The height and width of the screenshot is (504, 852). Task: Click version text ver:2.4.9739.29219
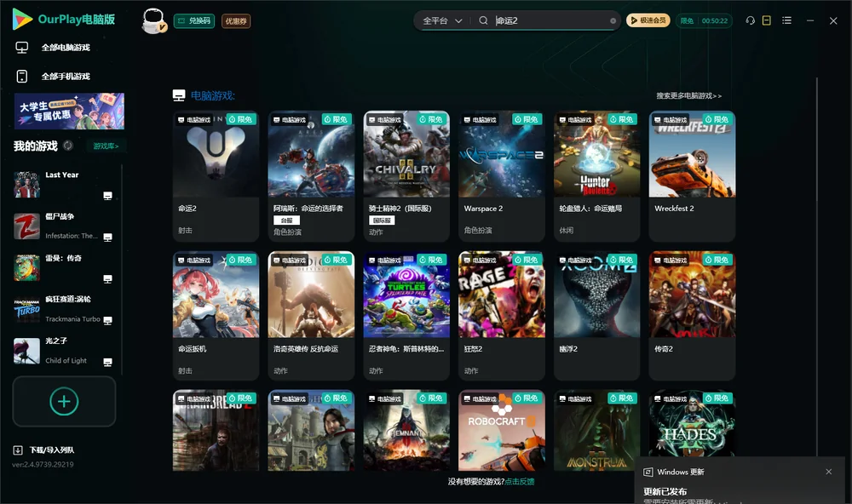tap(43, 464)
